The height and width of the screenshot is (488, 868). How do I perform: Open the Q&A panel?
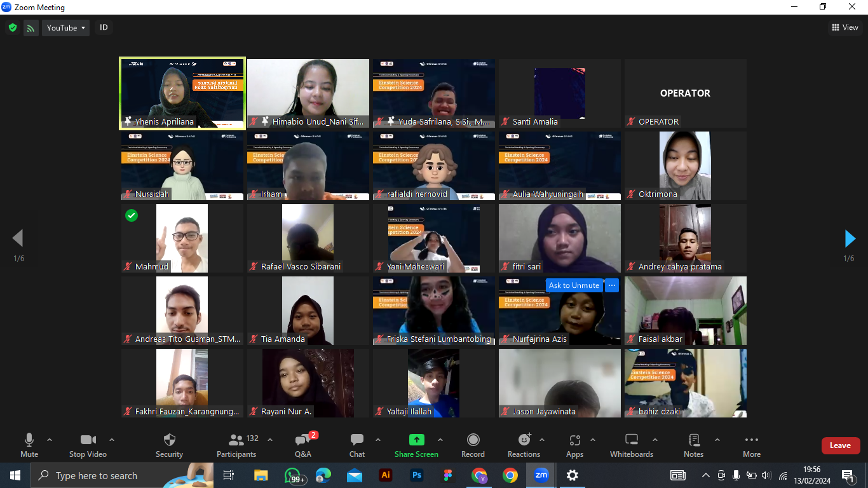pyautogui.click(x=302, y=445)
